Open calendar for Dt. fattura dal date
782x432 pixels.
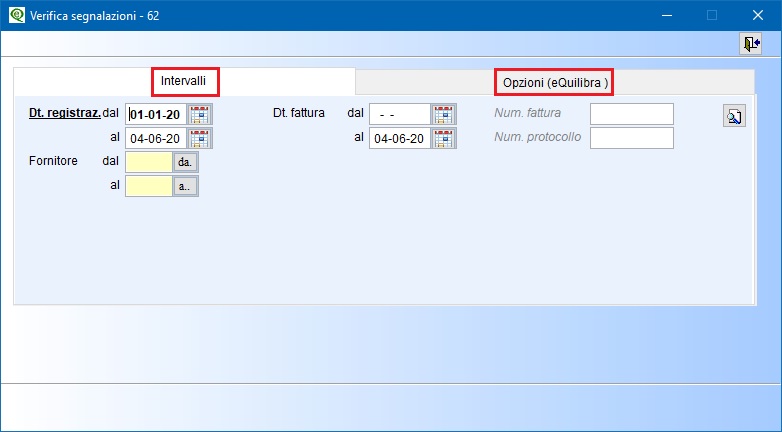point(444,114)
